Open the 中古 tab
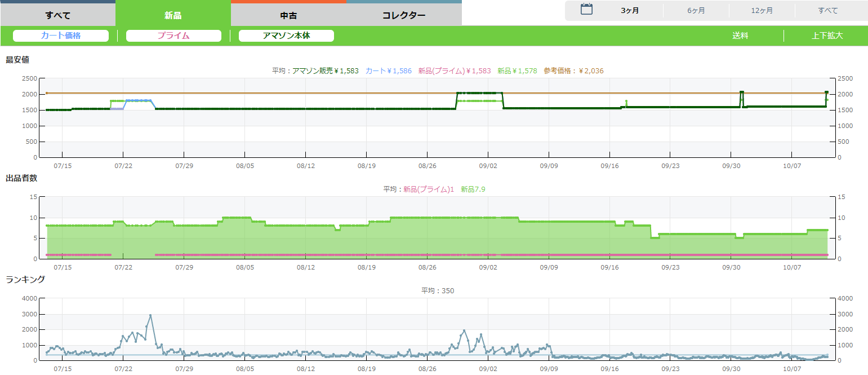The width and height of the screenshot is (868, 375). coord(288,15)
